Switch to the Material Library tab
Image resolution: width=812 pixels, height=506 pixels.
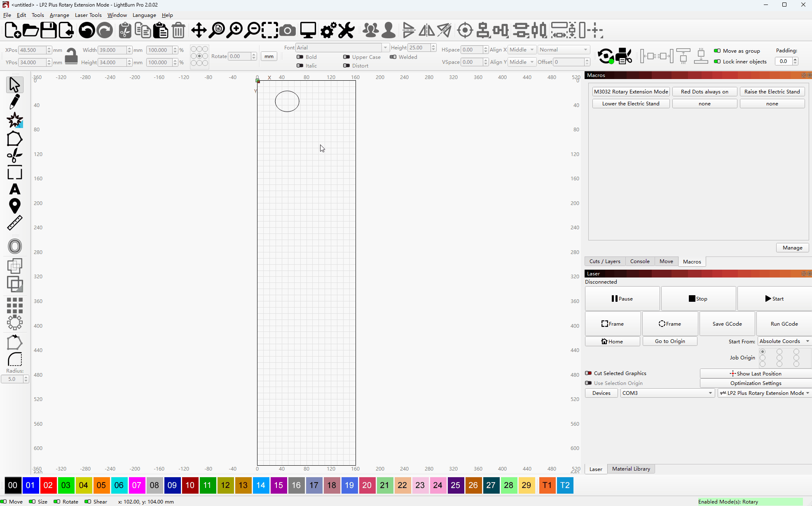tap(631, 469)
